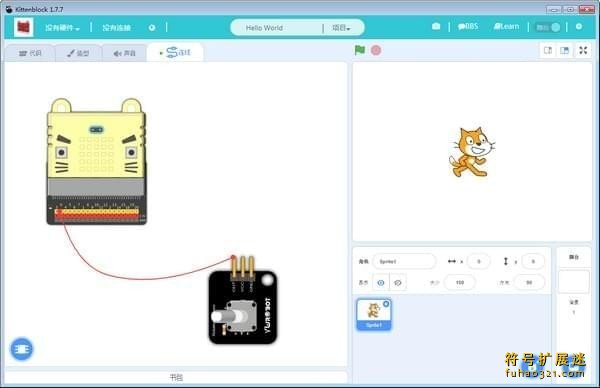Switch to small stage layout
Image resolution: width=600 pixels, height=388 pixels.
pos(548,50)
